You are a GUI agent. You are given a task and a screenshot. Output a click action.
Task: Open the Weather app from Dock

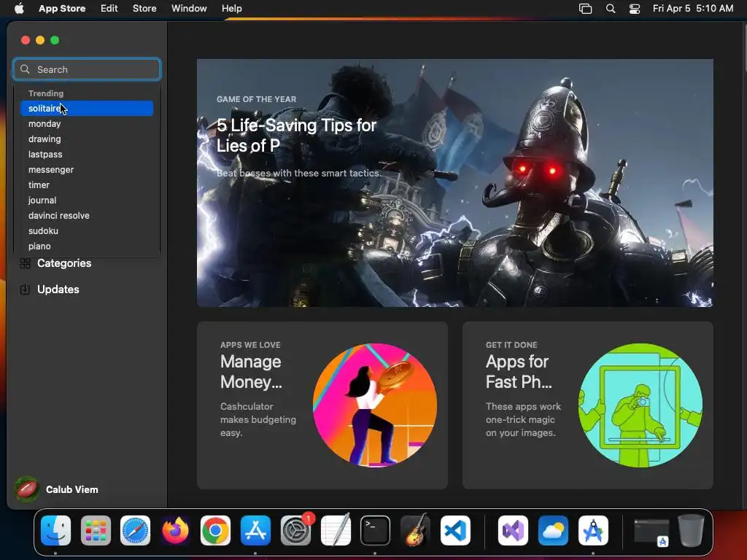(553, 530)
